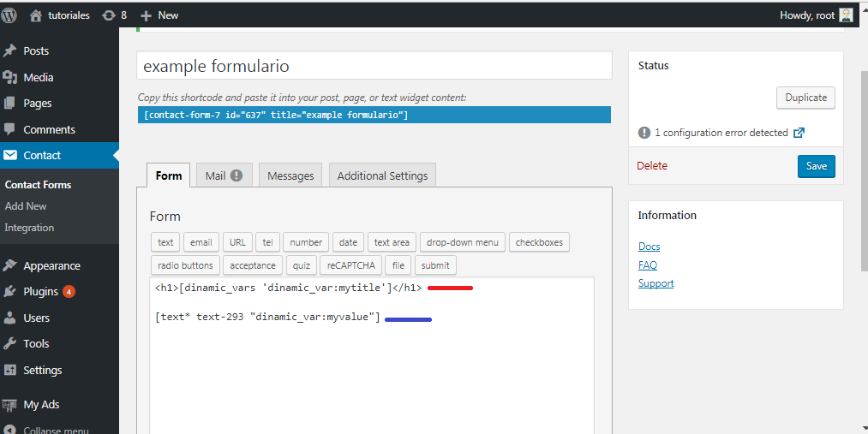Image resolution: width=868 pixels, height=434 pixels.
Task: Switch to the Mail tab
Action: click(224, 175)
